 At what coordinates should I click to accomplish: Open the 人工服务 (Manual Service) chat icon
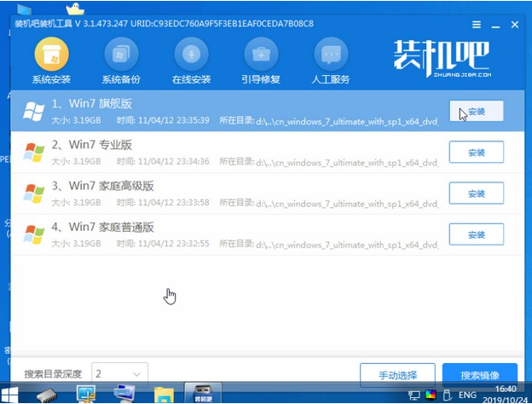pos(331,55)
